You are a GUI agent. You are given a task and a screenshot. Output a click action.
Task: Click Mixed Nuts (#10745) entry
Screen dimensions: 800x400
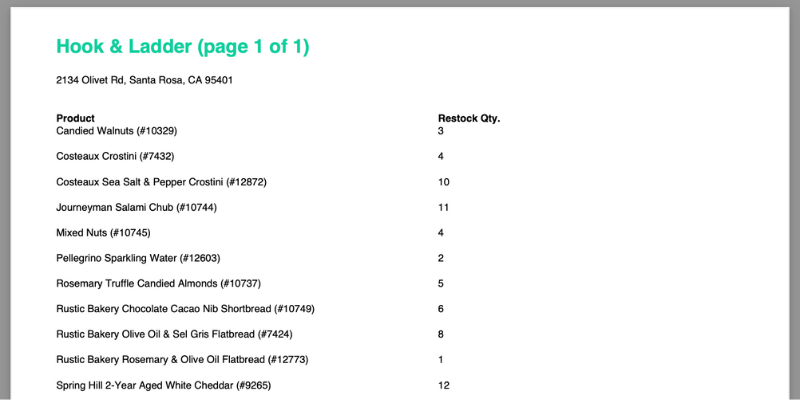103,233
